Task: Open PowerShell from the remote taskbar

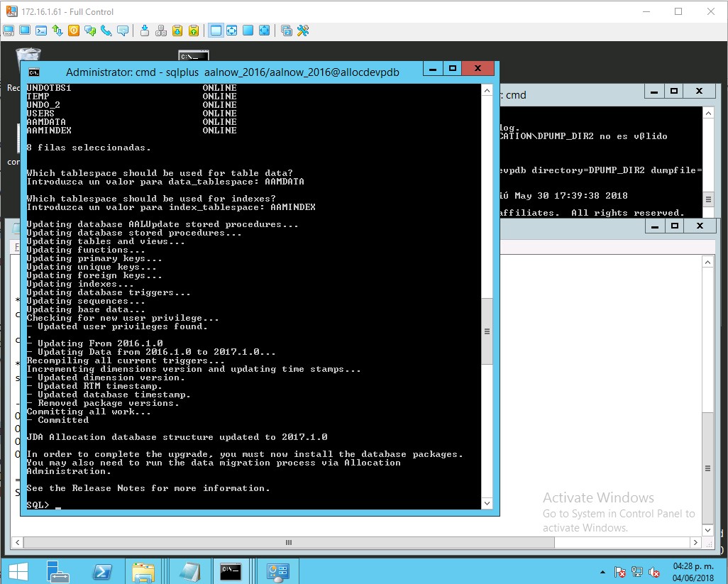Action: (x=102, y=571)
